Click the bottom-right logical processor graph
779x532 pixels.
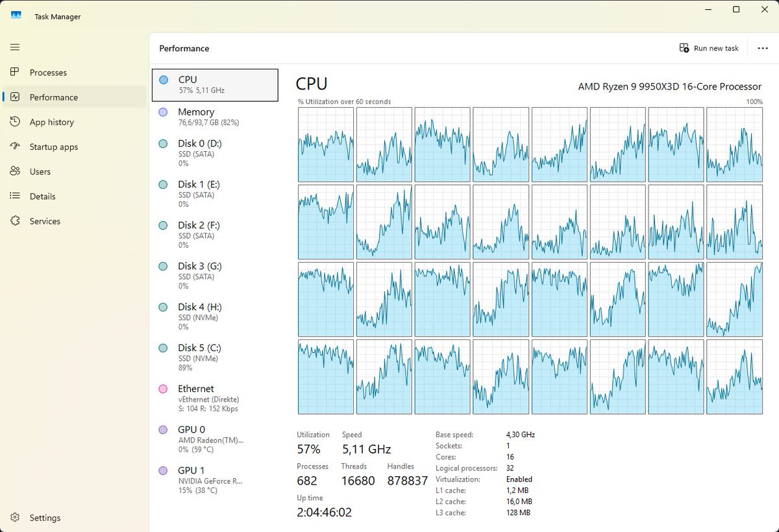(734, 376)
